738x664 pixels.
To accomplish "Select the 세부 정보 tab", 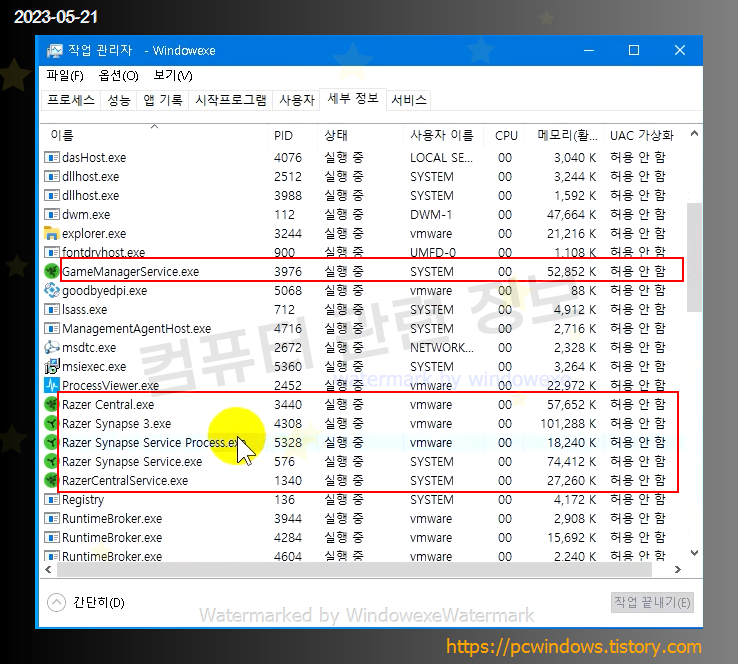I will point(353,98).
